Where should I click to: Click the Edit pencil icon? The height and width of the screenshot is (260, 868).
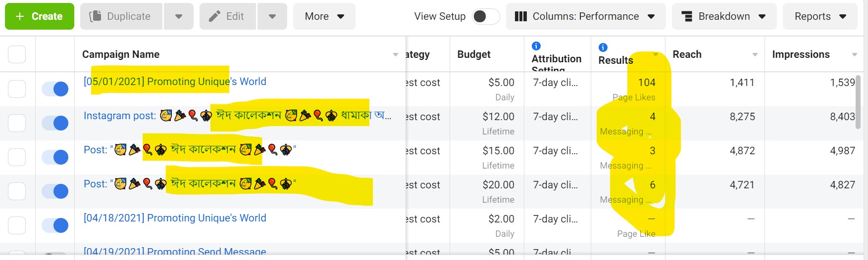point(214,16)
